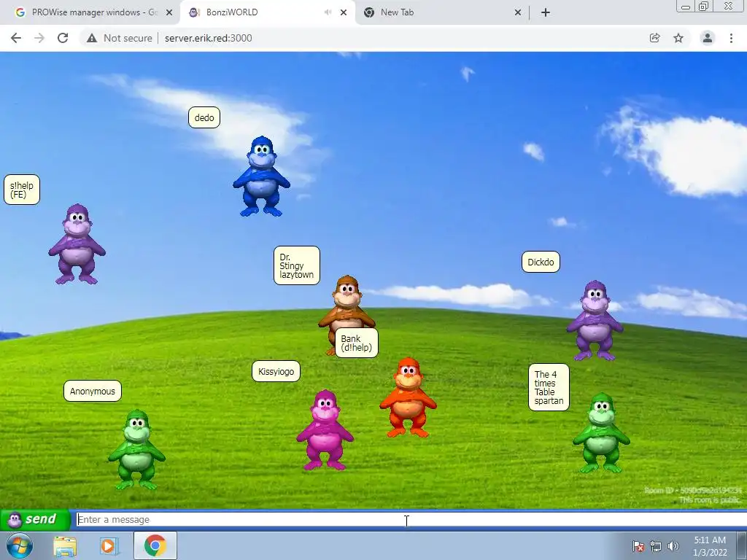Go forward with the browser forward arrow
Image resolution: width=747 pixels, height=560 pixels.
pyautogui.click(x=39, y=38)
